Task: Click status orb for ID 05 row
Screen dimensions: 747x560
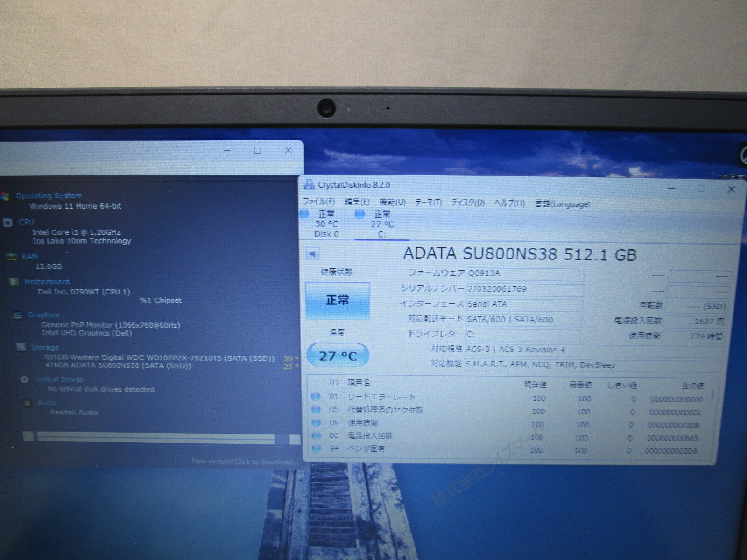Action: point(316,410)
